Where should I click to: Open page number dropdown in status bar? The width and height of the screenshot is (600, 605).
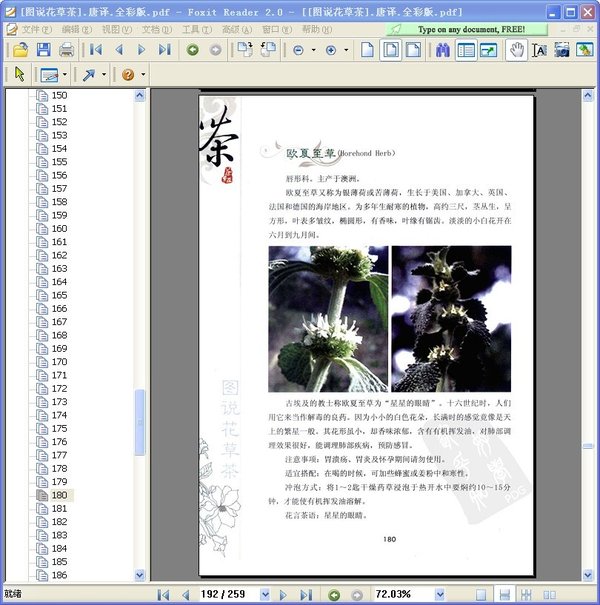click(265, 595)
